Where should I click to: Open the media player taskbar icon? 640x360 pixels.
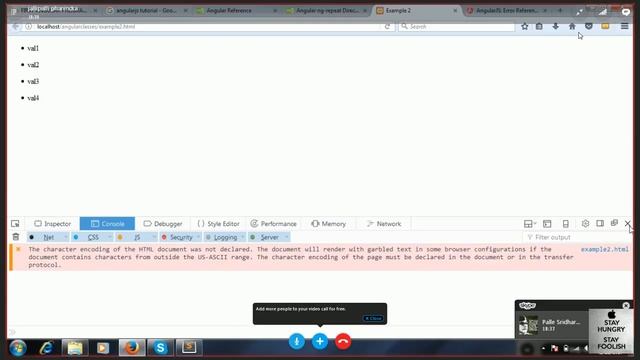coord(103,348)
